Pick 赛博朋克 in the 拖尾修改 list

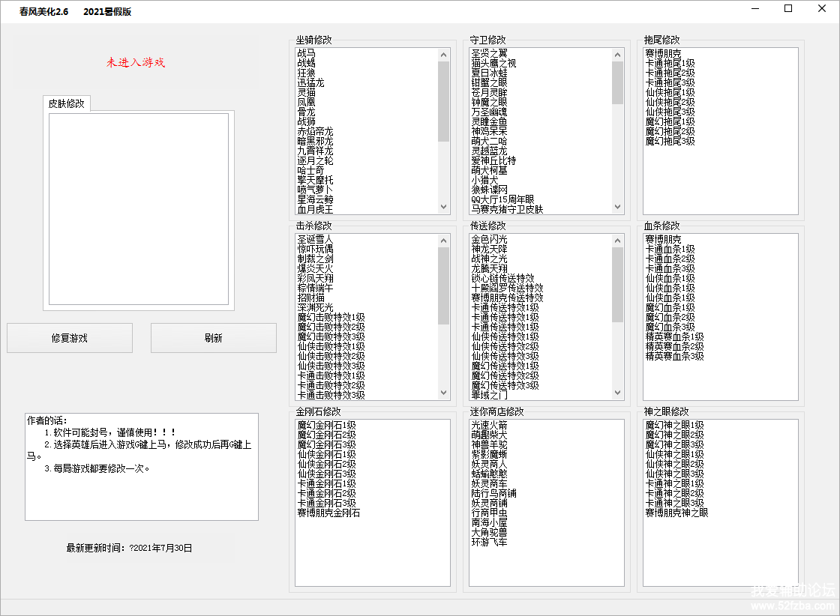click(663, 53)
